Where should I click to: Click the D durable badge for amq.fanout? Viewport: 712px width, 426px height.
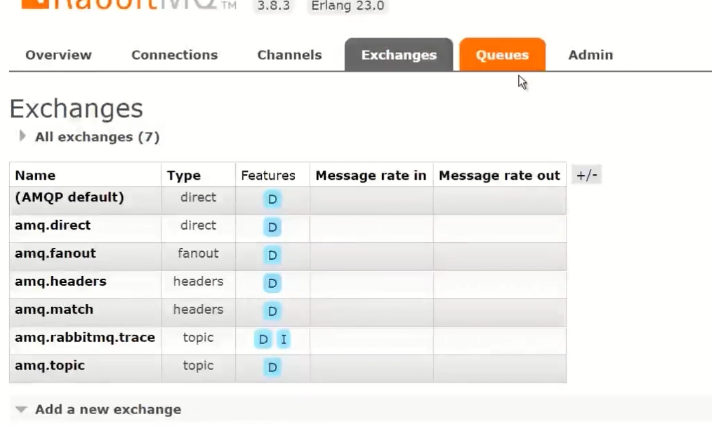(272, 255)
